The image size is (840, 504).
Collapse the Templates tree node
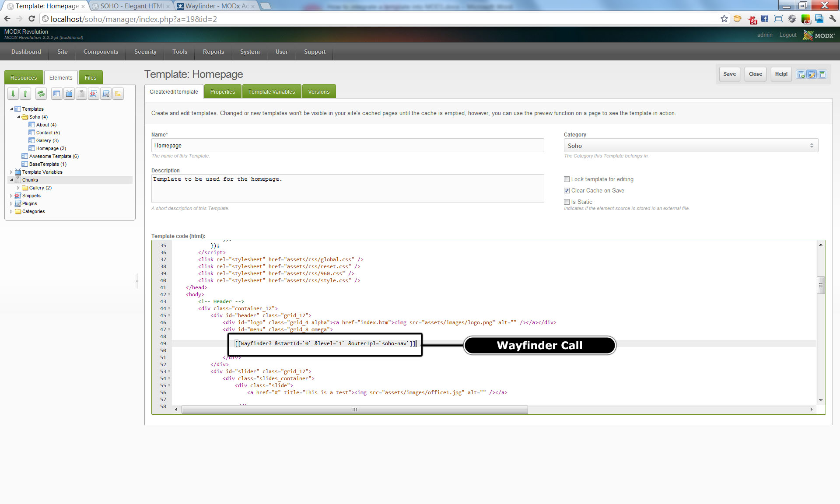coord(11,109)
